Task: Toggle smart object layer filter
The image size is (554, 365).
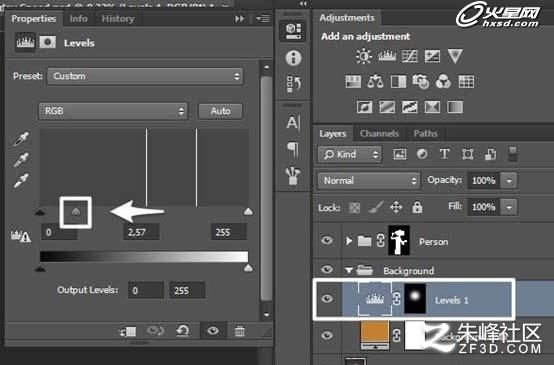Action: [x=490, y=154]
